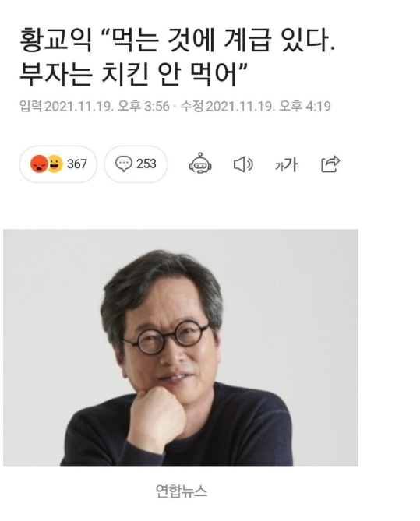Tap the round glasses in the photo
This screenshot has width=420, height=521.
[x=165, y=336]
